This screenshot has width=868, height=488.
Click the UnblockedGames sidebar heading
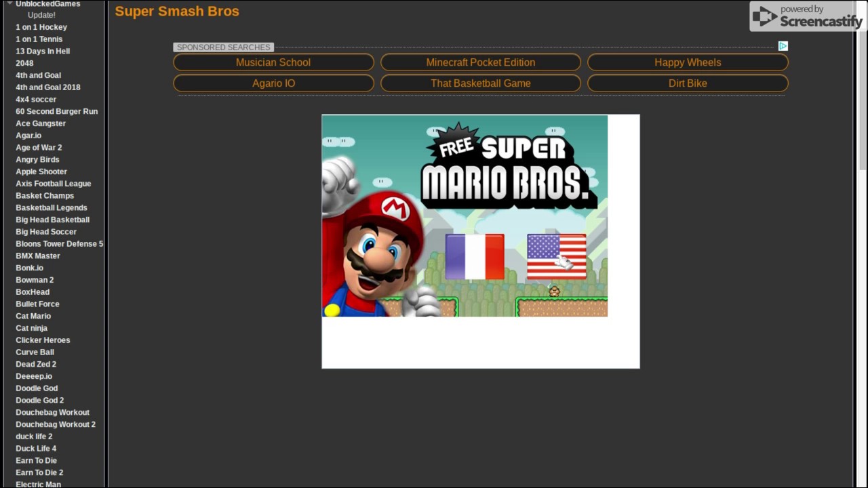coord(47,4)
